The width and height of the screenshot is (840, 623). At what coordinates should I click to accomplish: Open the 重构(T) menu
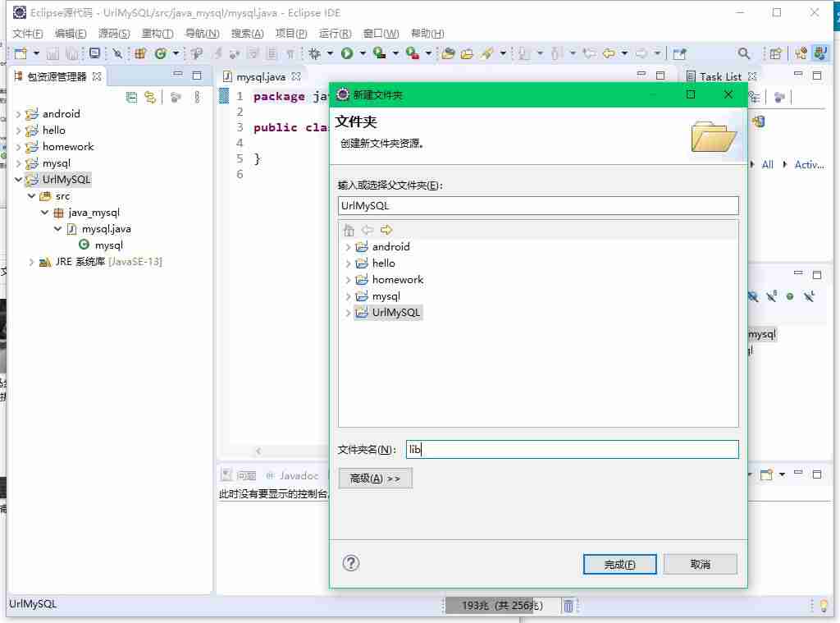[x=157, y=33]
